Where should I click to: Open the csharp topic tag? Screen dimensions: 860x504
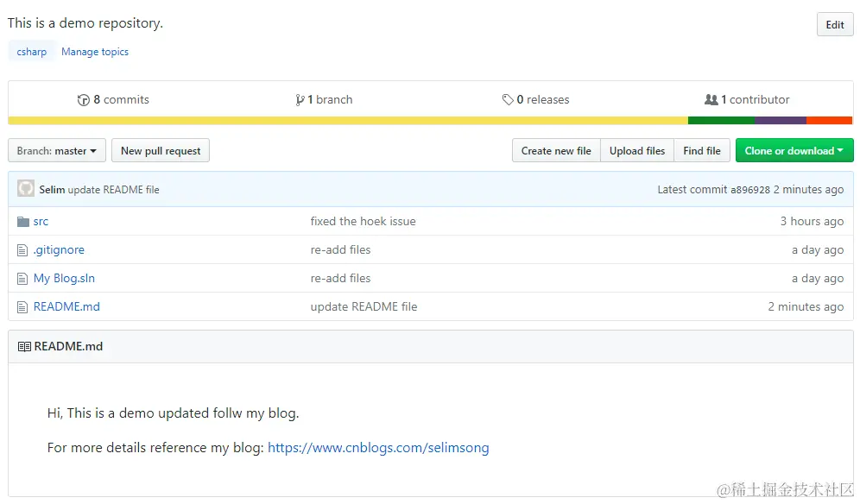[32, 52]
